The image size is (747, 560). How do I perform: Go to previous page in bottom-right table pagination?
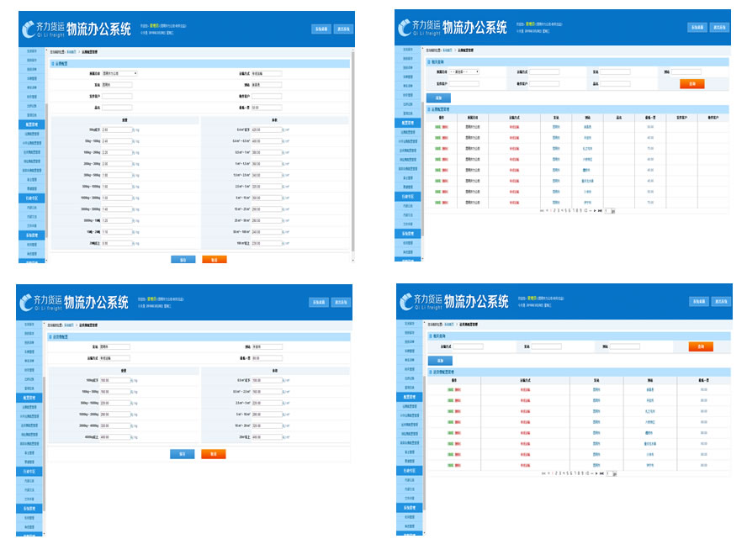click(x=549, y=473)
